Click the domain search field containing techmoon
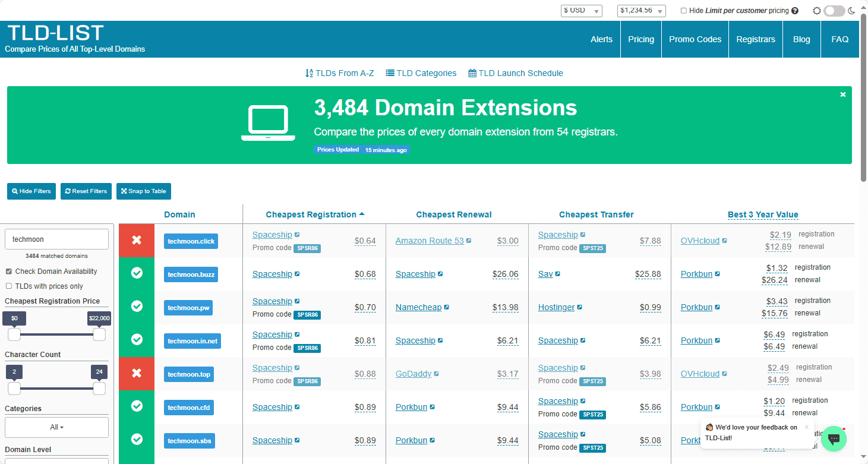The height and width of the screenshot is (464, 868). [56, 239]
